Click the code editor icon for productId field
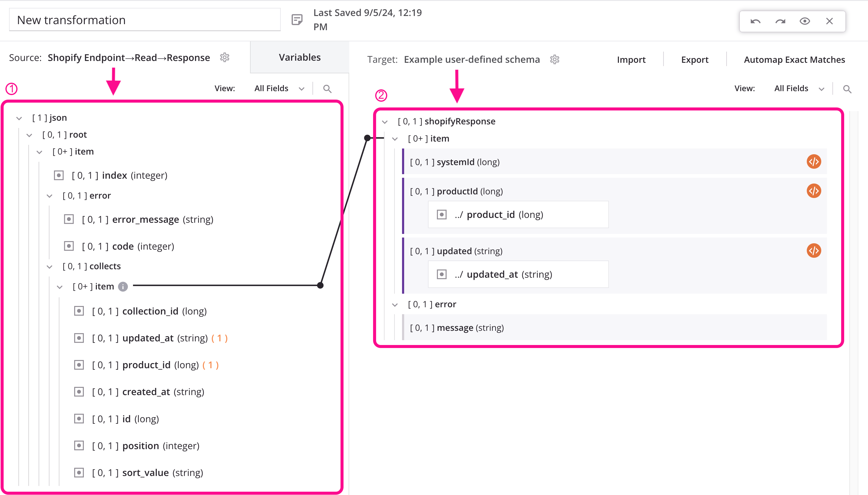This screenshot has width=868, height=495. tap(813, 191)
